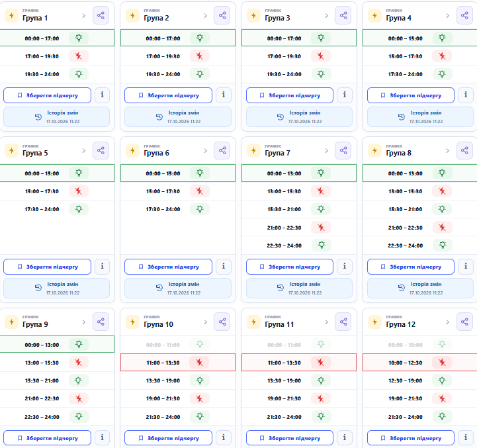Open info for Група 1
This screenshot has height=448, width=477.
click(x=102, y=95)
